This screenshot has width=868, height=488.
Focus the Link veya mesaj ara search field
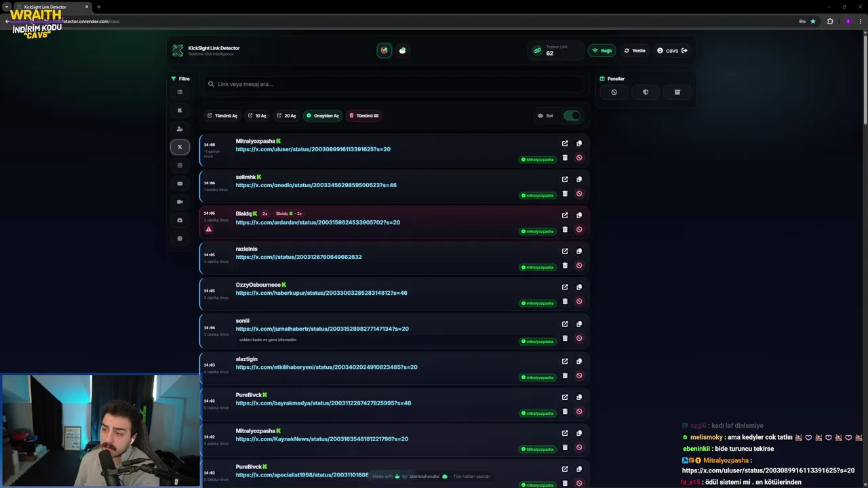[393, 84]
